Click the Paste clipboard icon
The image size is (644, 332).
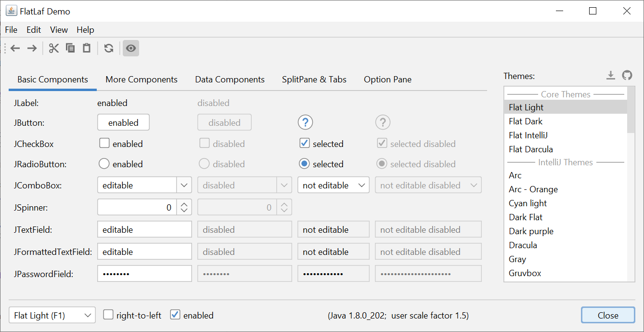(87, 48)
